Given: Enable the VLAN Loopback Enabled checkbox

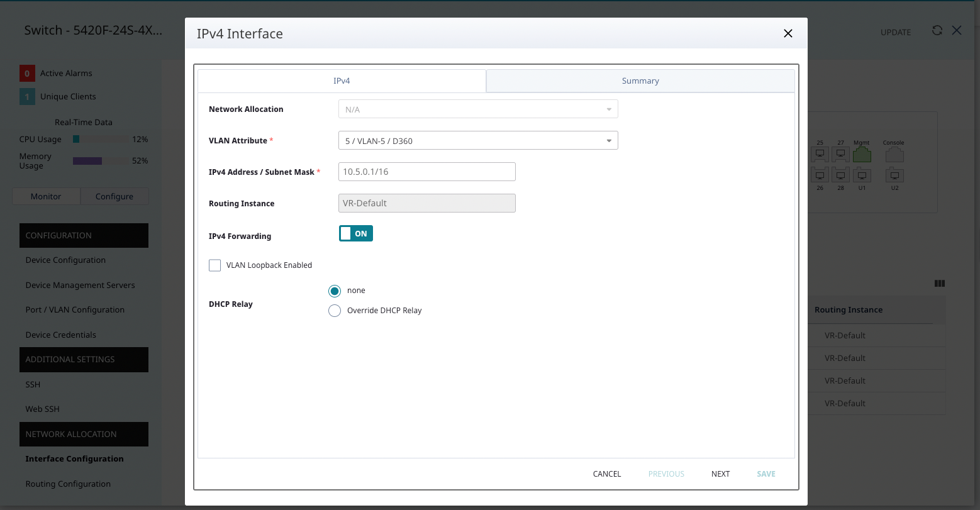Looking at the screenshot, I should [x=215, y=265].
